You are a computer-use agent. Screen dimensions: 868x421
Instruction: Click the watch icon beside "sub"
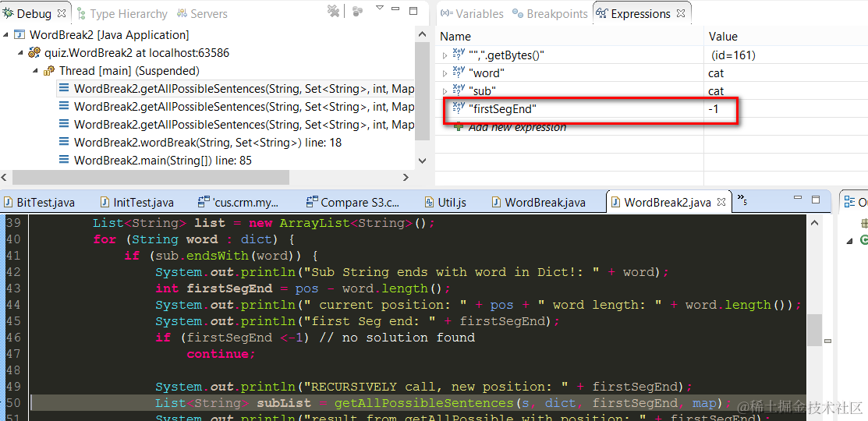click(x=459, y=90)
